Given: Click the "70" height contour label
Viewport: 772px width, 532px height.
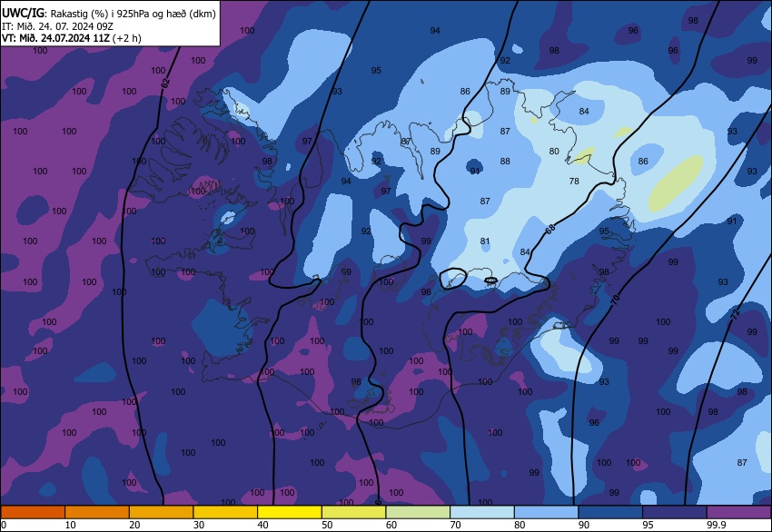Looking at the screenshot, I should click(x=616, y=300).
